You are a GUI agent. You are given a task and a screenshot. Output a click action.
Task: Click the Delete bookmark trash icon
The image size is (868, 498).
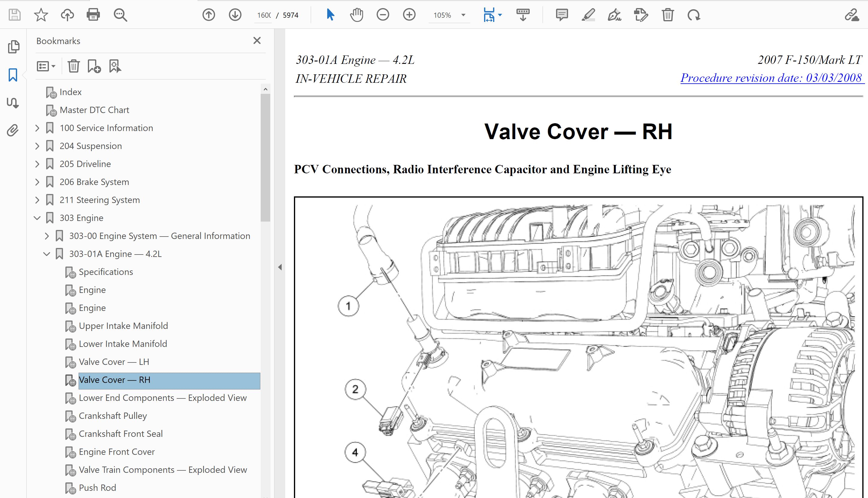point(73,66)
